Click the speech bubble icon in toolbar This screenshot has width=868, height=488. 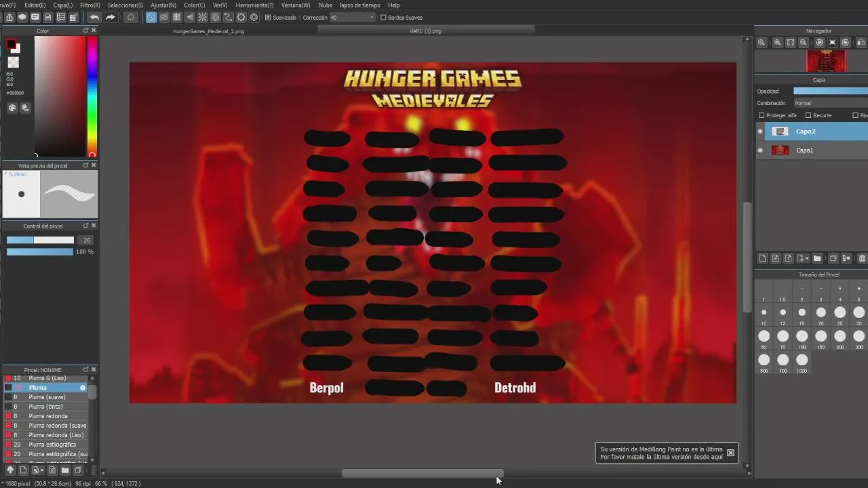click(x=22, y=17)
